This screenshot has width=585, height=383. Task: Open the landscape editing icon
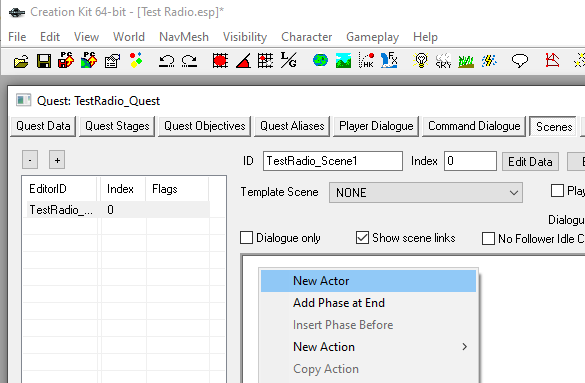coord(343,61)
